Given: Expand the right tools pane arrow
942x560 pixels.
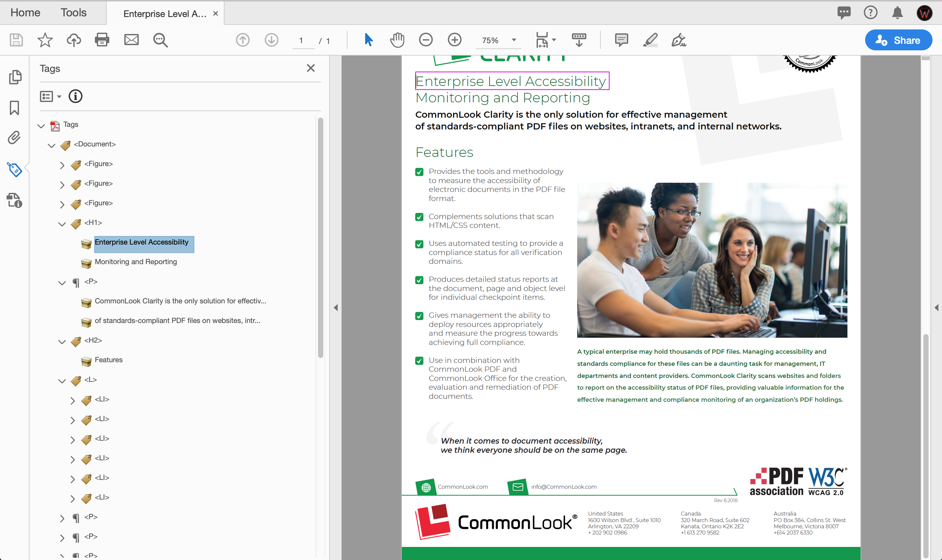Looking at the screenshot, I should click(x=936, y=308).
